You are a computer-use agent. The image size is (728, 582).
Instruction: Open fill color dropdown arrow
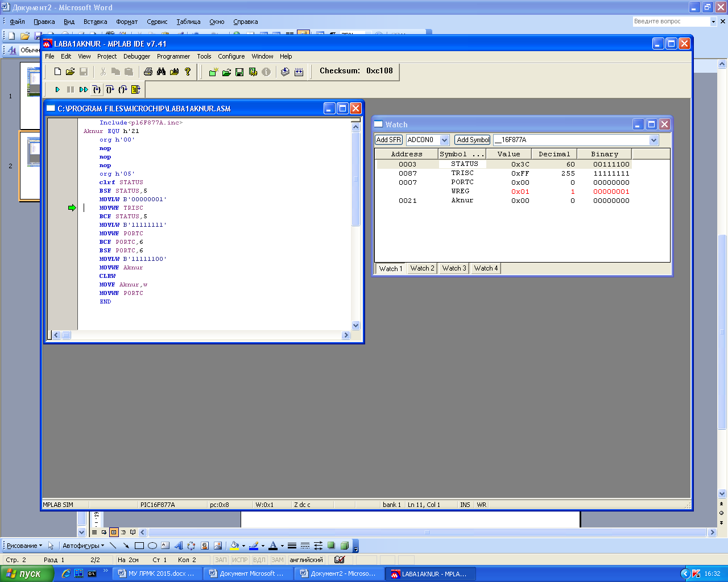pos(243,546)
